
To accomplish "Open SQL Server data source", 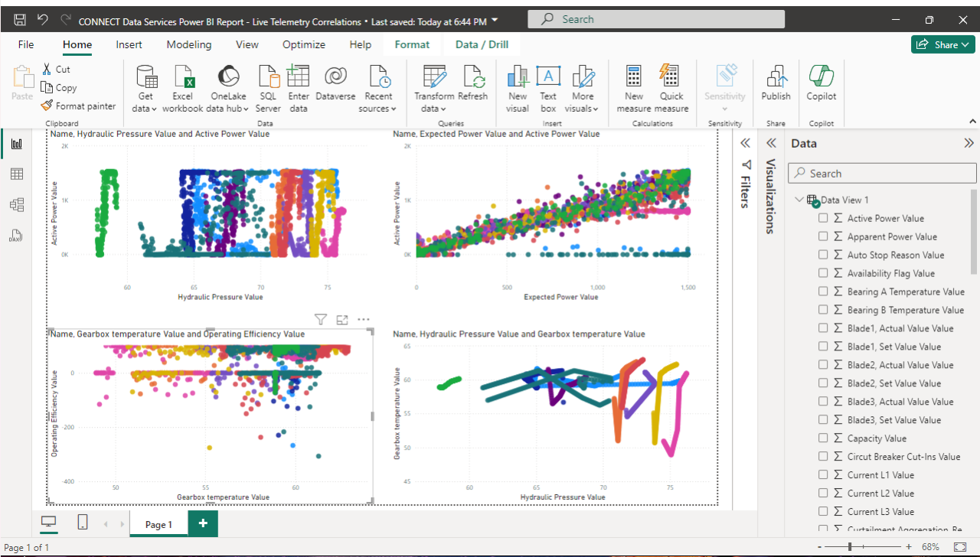I will coord(268,89).
